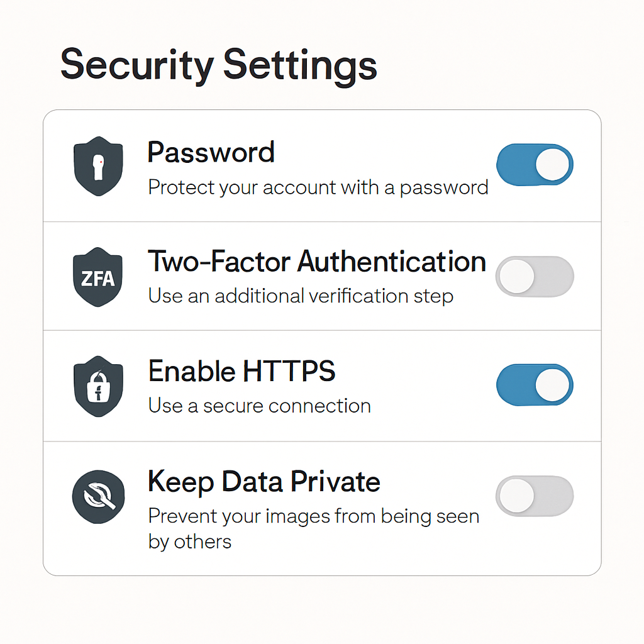Click the white knob on the HTTPS switch

pyautogui.click(x=553, y=385)
